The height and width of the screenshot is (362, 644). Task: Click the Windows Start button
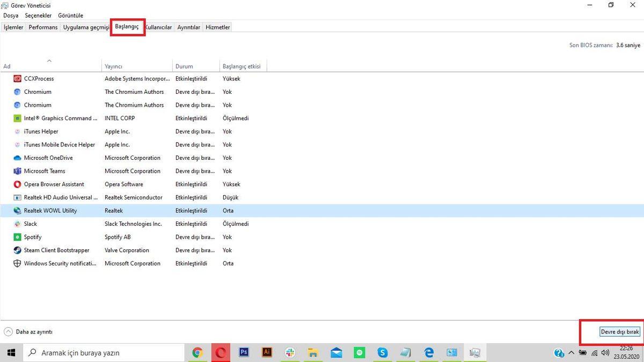11,352
